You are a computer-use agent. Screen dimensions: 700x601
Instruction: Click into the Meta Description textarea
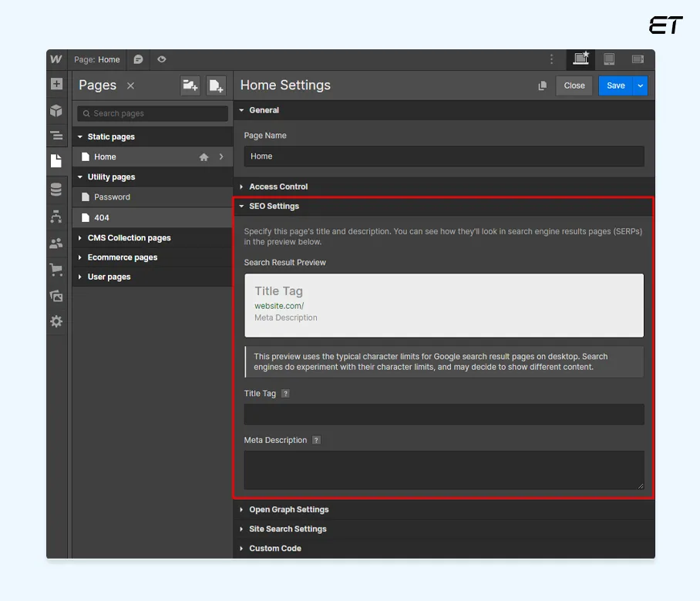[x=444, y=470]
